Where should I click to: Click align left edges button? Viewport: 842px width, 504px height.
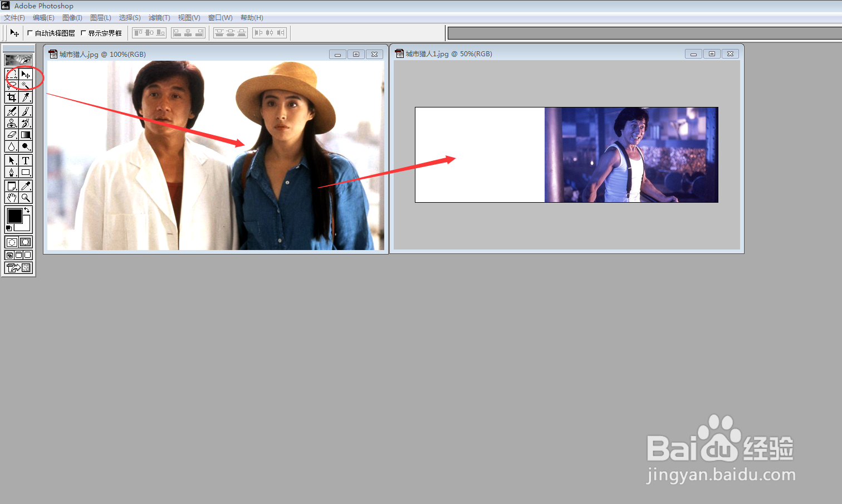pyautogui.click(x=177, y=33)
